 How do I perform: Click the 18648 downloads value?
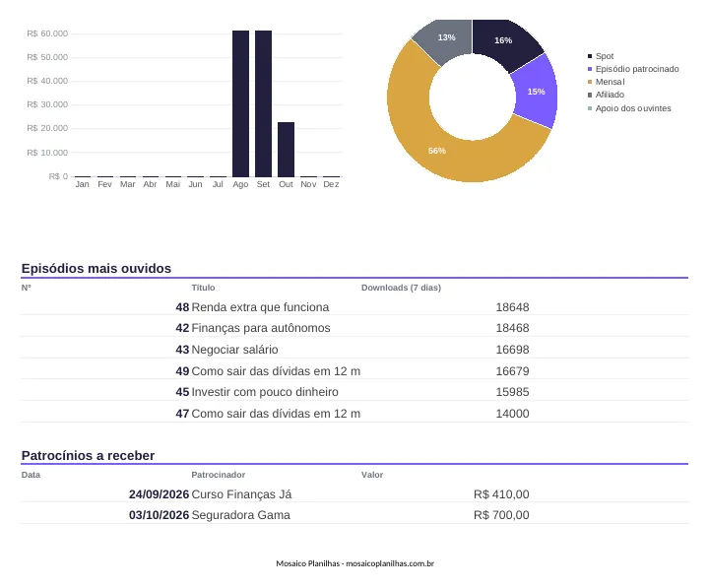tap(512, 307)
